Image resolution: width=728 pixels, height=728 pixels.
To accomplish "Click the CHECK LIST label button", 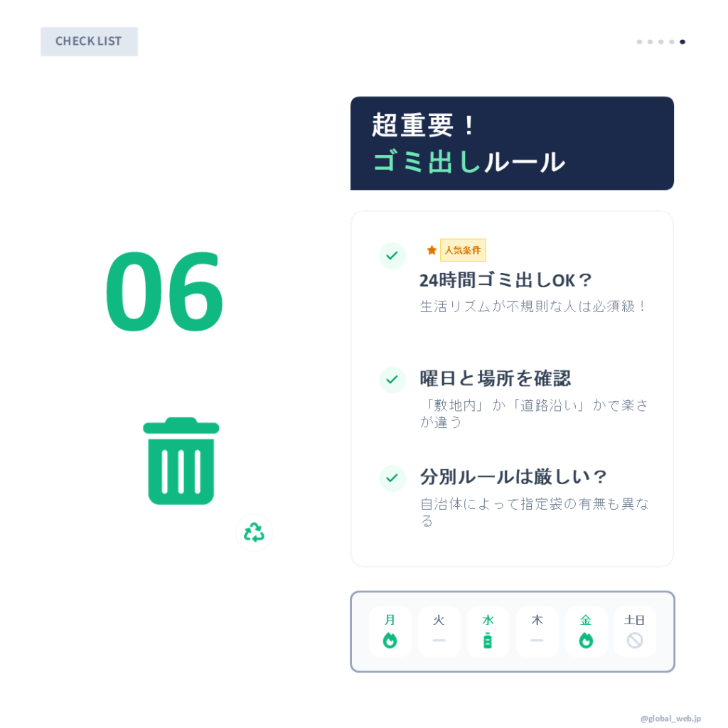I will click(x=89, y=41).
